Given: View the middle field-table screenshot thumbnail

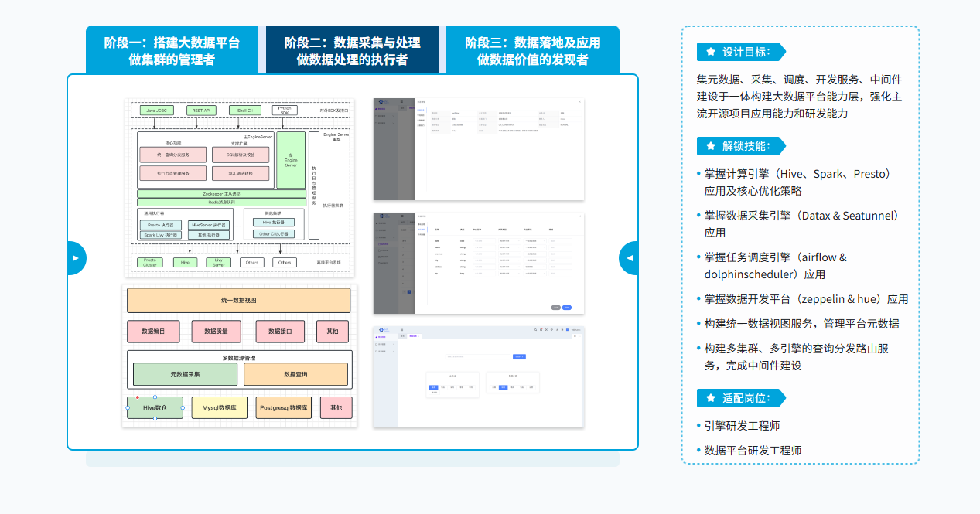Looking at the screenshot, I should tap(478, 264).
